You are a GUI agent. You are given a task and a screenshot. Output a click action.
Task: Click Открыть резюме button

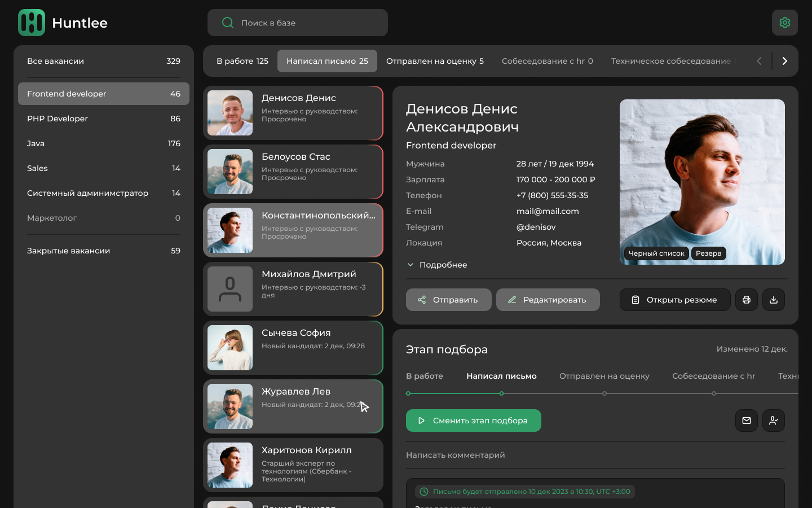click(675, 300)
